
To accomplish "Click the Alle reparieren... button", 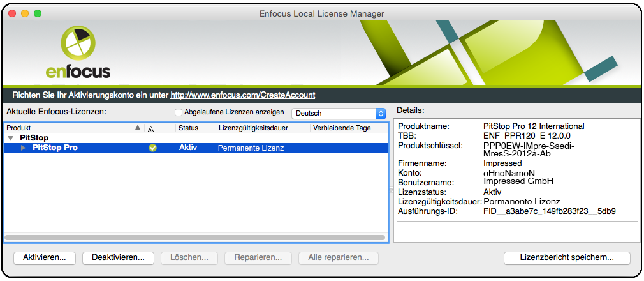I will click(339, 257).
